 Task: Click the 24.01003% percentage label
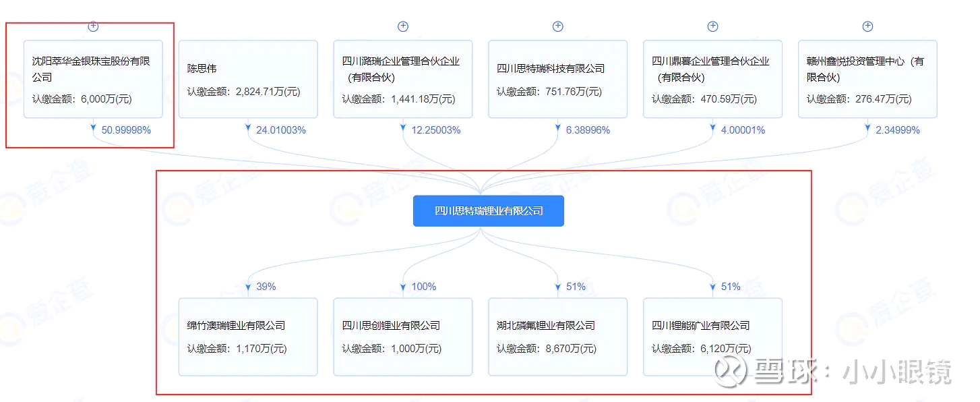pyautogui.click(x=282, y=130)
